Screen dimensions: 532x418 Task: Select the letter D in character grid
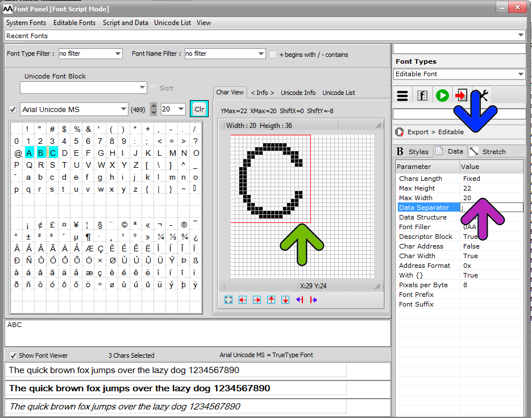pyautogui.click(x=65, y=153)
